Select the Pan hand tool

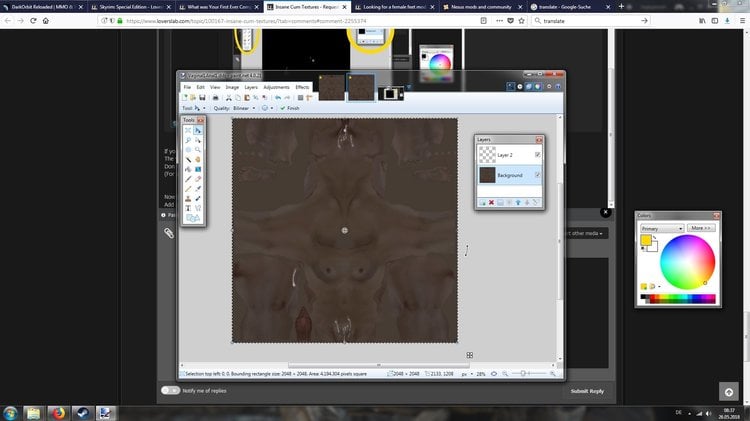pos(198,159)
